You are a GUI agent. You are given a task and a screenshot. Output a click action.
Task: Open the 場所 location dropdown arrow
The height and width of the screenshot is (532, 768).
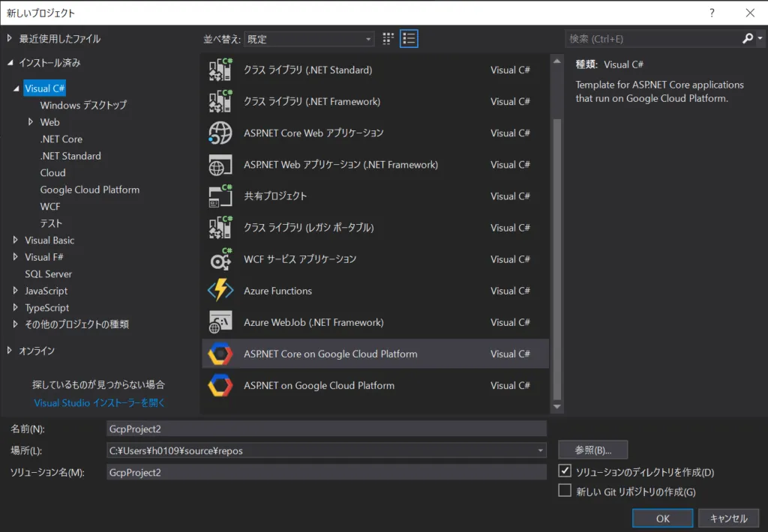tap(540, 451)
